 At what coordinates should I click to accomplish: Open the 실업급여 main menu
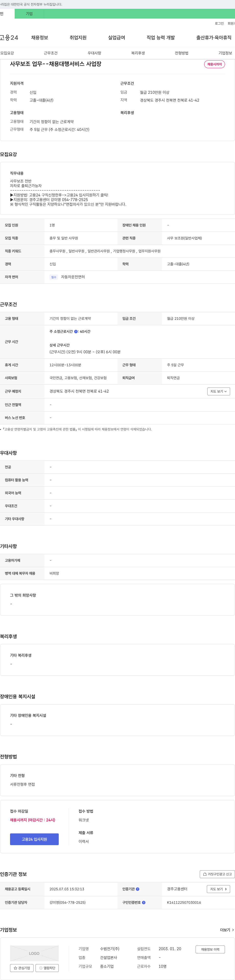click(117, 38)
